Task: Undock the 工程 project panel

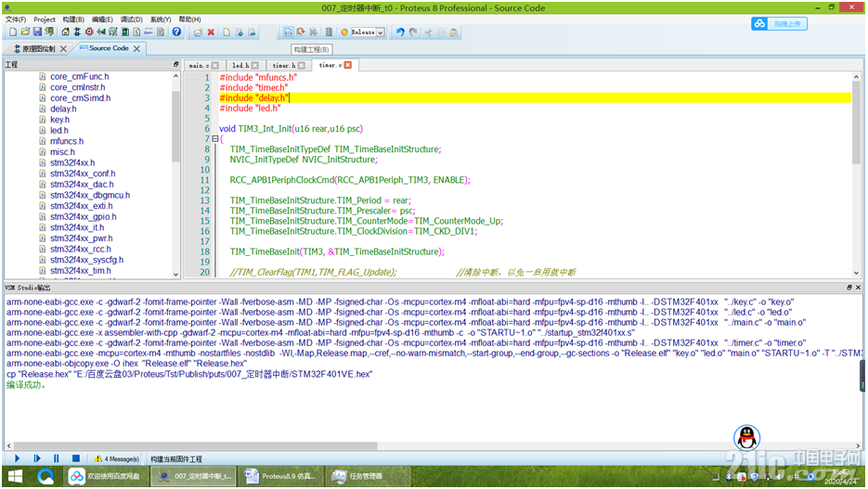Action: [176, 65]
